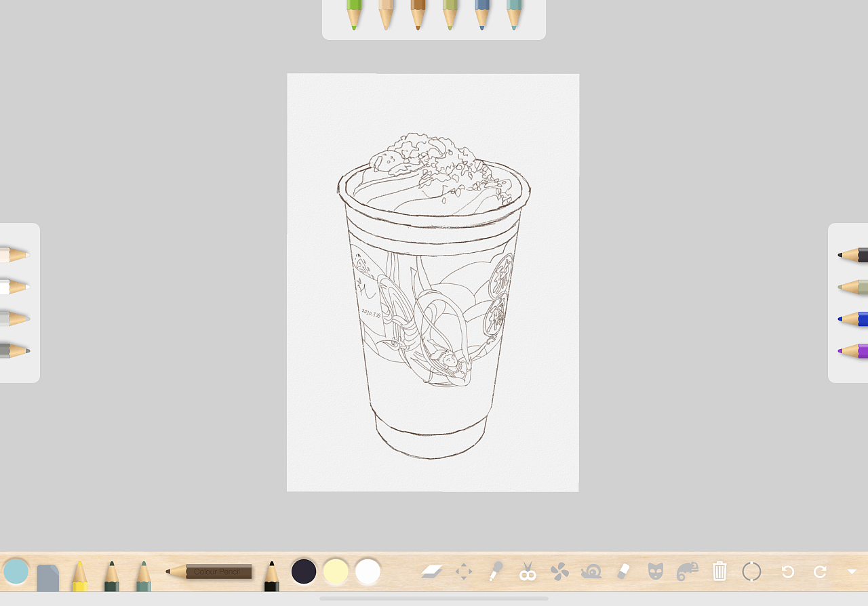This screenshot has height=606, width=868.
Task: Activate the snail slow-drawing mode
Action: pos(591,571)
